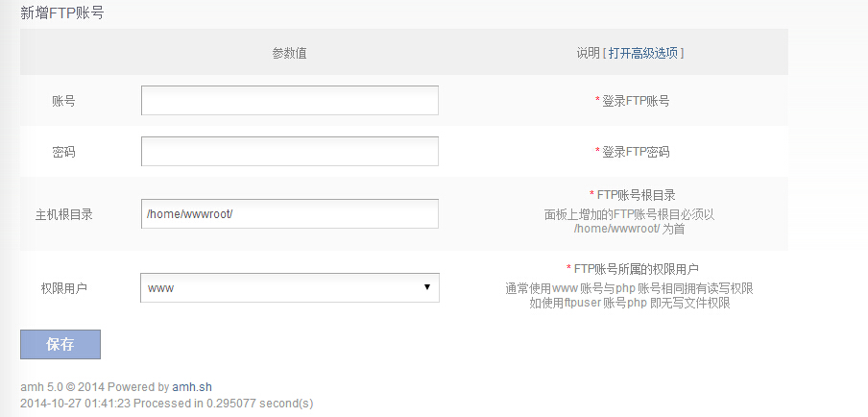Click the 主机根目录 path input field
868x417 pixels.
click(289, 214)
